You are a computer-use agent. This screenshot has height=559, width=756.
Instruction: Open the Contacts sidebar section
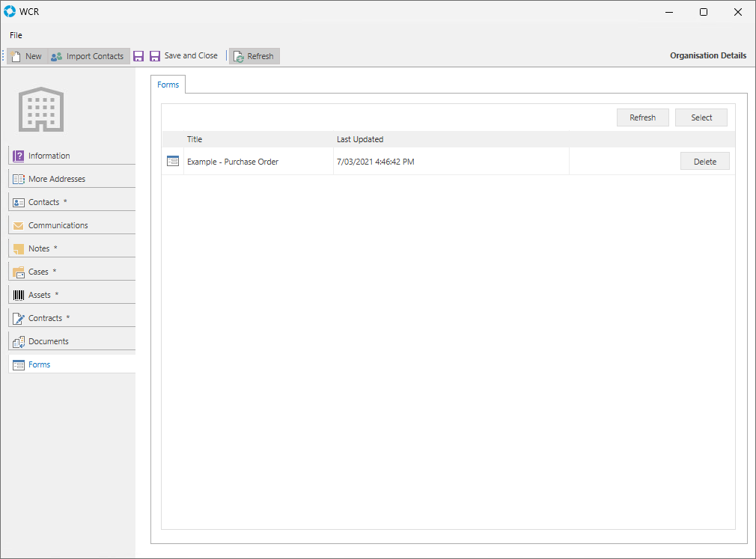tap(43, 202)
